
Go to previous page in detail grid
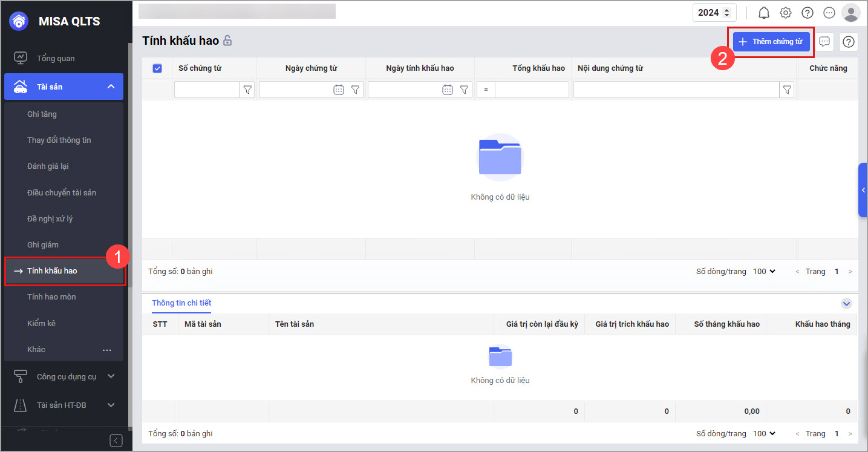click(797, 434)
